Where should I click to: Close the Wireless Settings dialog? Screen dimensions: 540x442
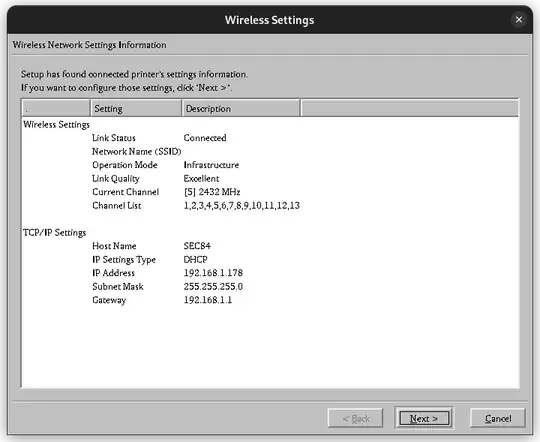[x=519, y=20]
